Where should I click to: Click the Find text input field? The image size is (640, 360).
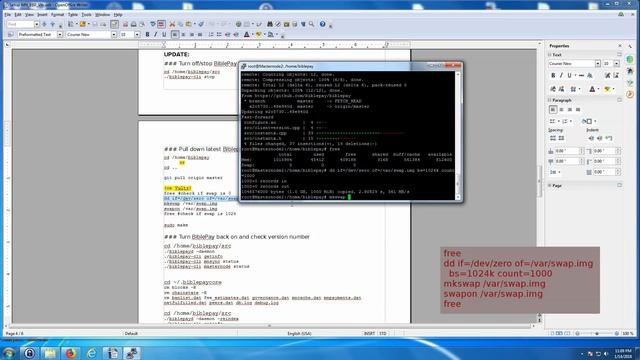coord(20,24)
